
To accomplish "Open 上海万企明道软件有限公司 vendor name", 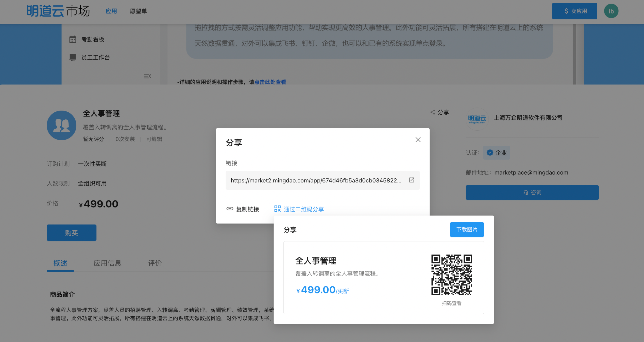I will coord(528,118).
